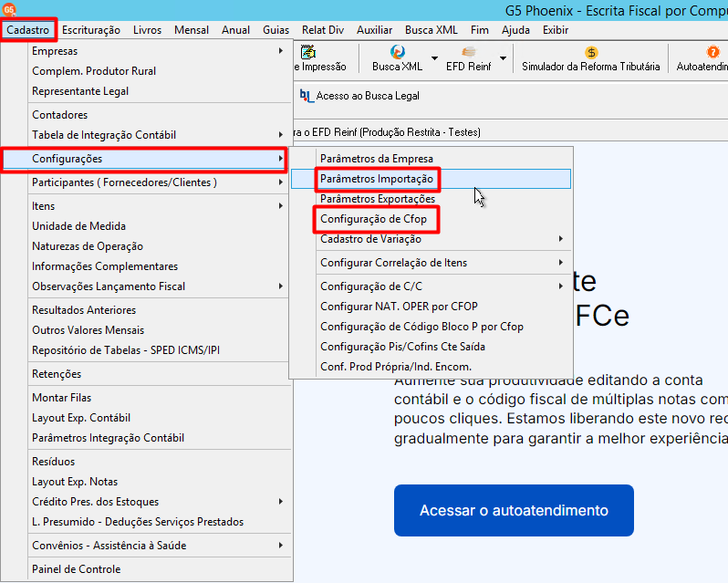The height and width of the screenshot is (583, 728).
Task: Choose Configuração de Cfop
Action: (431, 219)
